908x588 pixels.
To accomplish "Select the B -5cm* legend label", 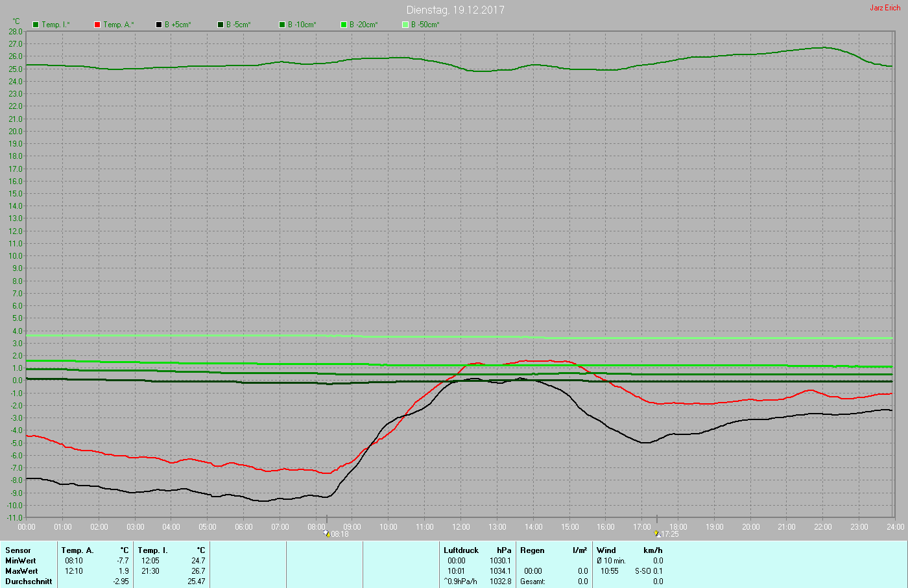I will pyautogui.click(x=239, y=25).
